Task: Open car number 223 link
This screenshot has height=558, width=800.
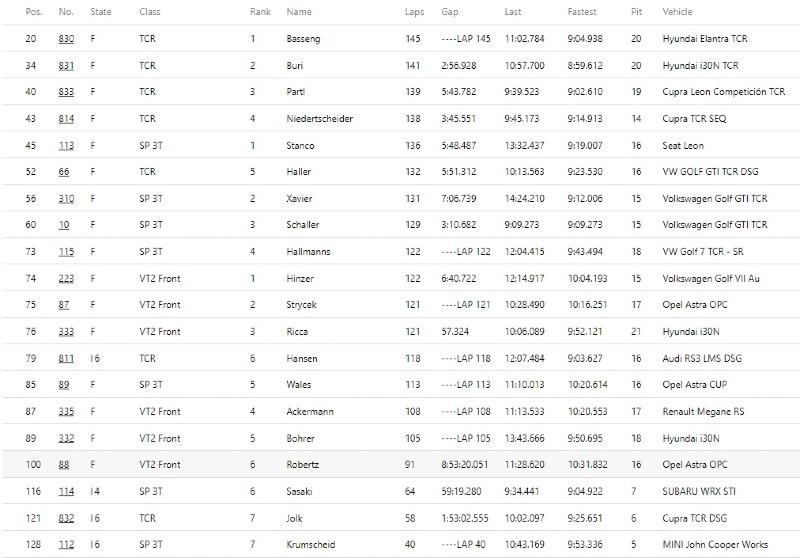Action: pyautogui.click(x=66, y=278)
